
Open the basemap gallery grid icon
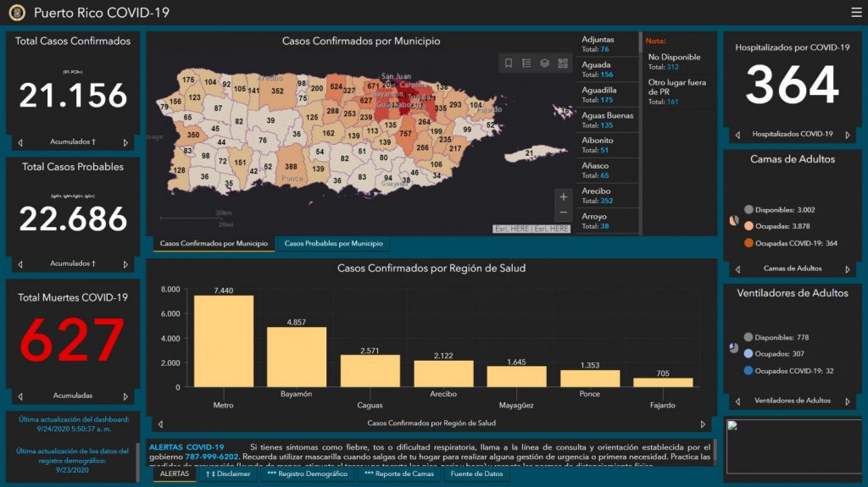[563, 64]
